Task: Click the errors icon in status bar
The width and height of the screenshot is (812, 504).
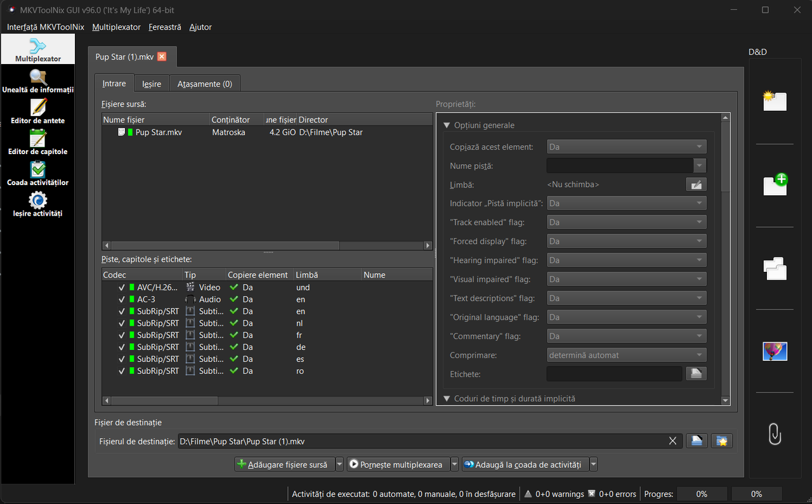Action: click(x=591, y=493)
